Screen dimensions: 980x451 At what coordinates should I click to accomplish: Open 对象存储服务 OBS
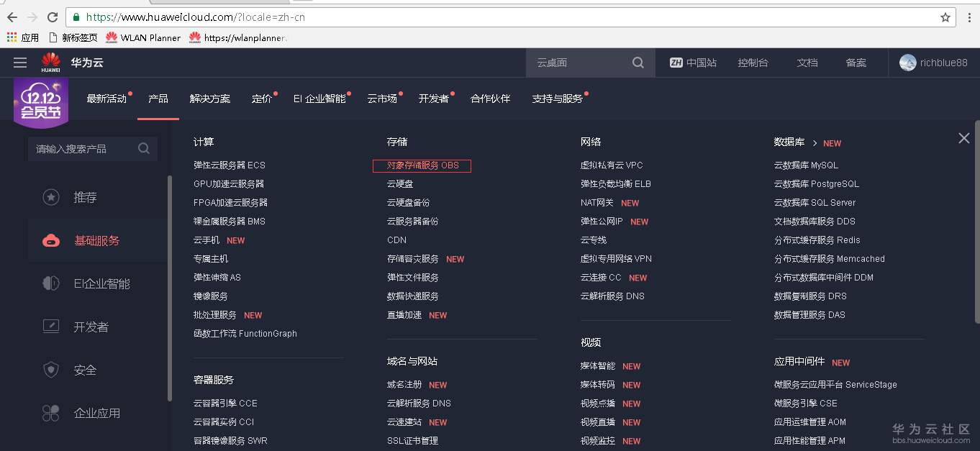[x=422, y=165]
